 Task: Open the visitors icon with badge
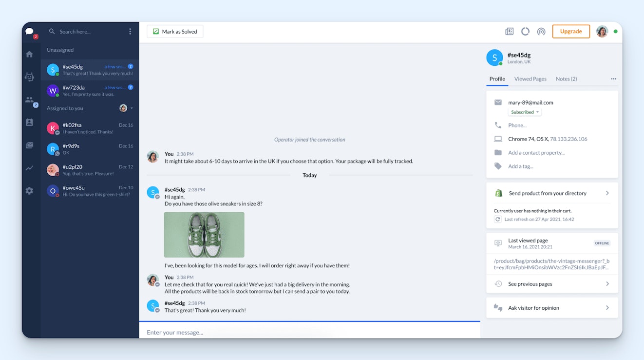29,100
